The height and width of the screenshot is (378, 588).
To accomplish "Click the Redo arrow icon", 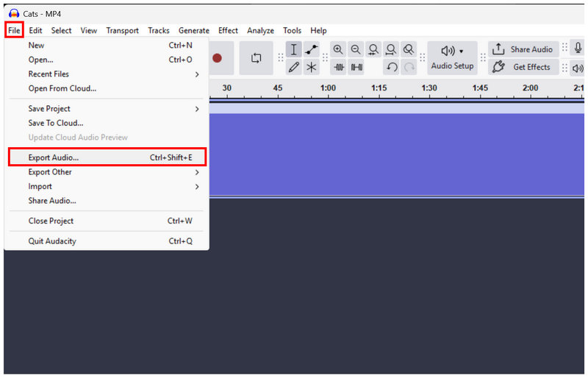I will (x=409, y=67).
